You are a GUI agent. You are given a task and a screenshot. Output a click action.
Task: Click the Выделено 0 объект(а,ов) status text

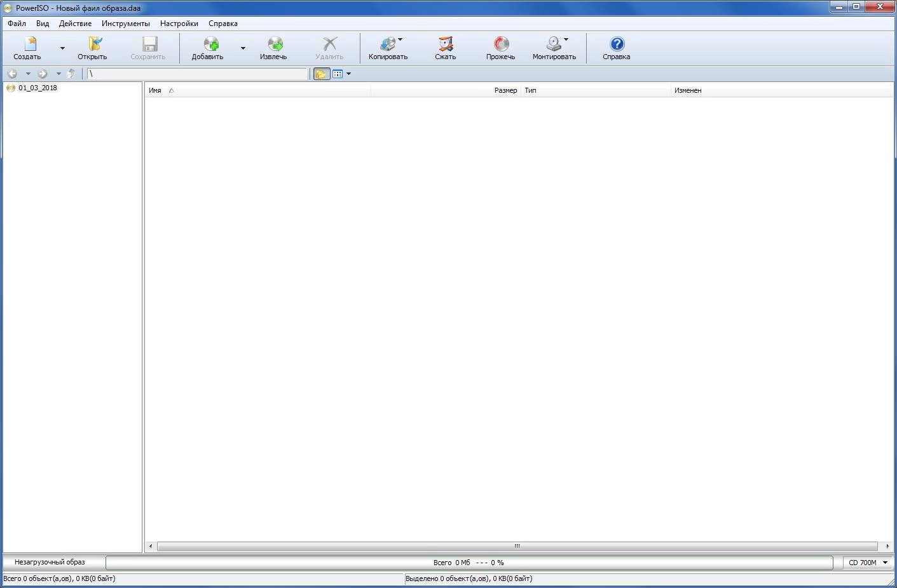click(x=469, y=578)
